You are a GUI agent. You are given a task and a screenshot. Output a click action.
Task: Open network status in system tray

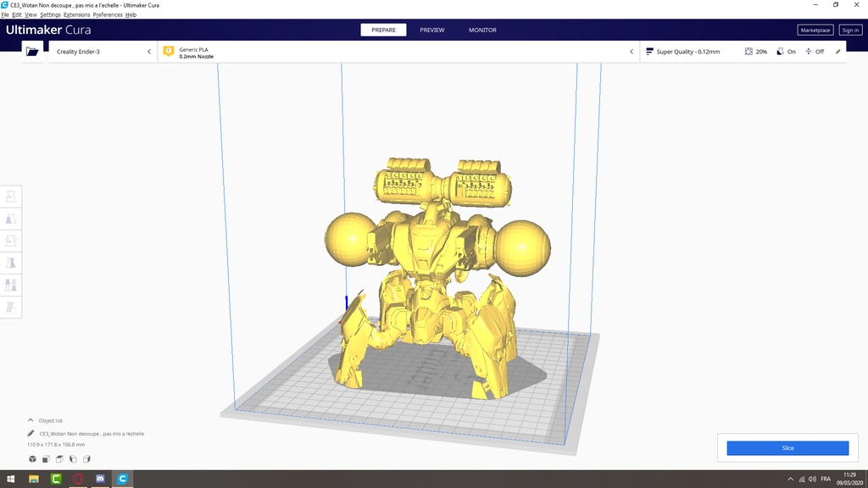coord(802,480)
